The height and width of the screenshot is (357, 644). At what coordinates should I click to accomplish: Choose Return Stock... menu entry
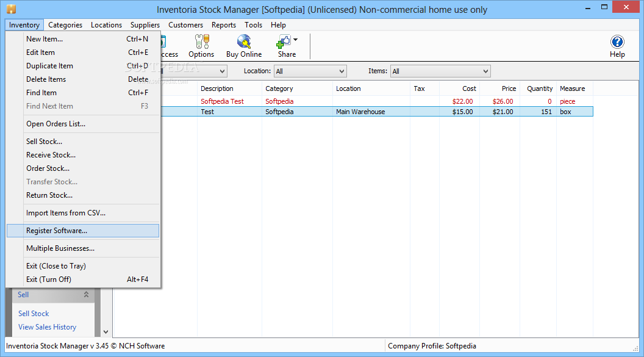pyautogui.click(x=83, y=195)
